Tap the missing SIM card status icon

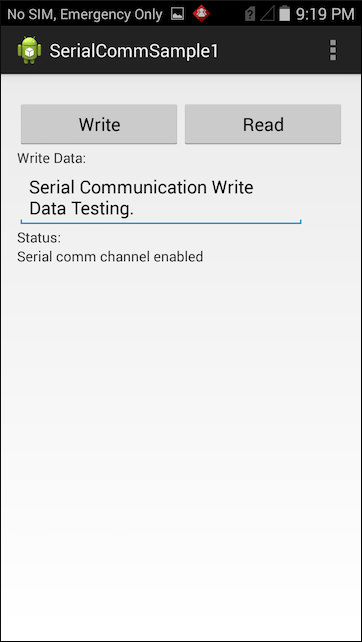click(250, 14)
